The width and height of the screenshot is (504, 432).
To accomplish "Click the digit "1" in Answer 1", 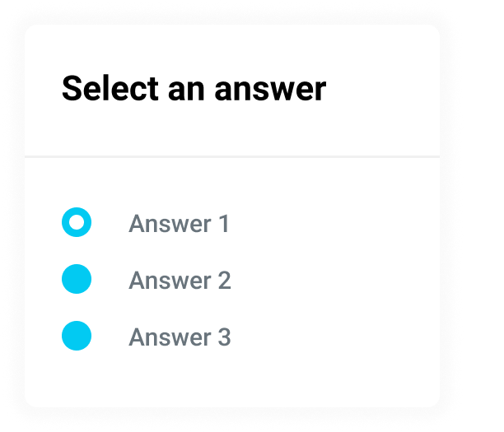I will (222, 224).
